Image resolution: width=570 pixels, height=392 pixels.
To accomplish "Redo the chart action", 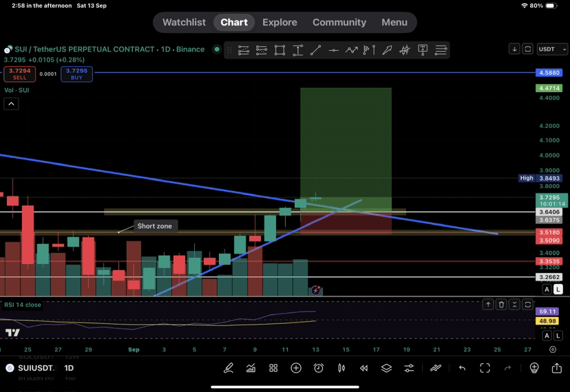I will [x=507, y=368].
